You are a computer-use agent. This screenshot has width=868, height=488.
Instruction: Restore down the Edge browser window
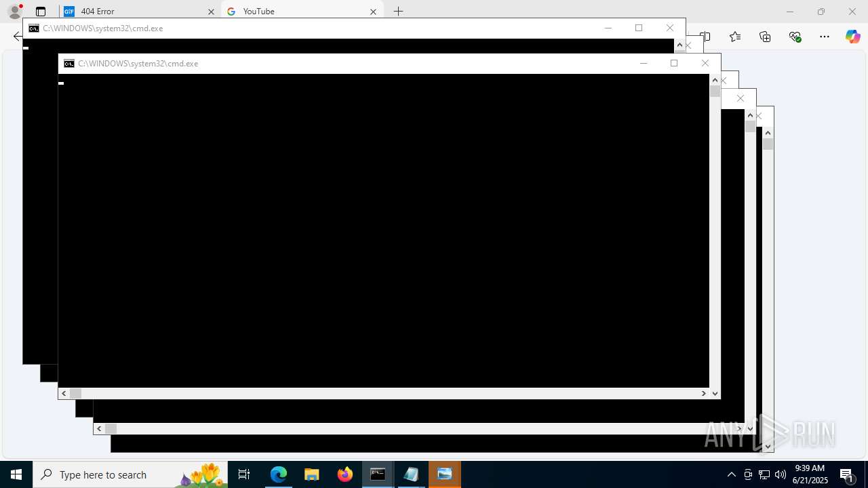821,12
